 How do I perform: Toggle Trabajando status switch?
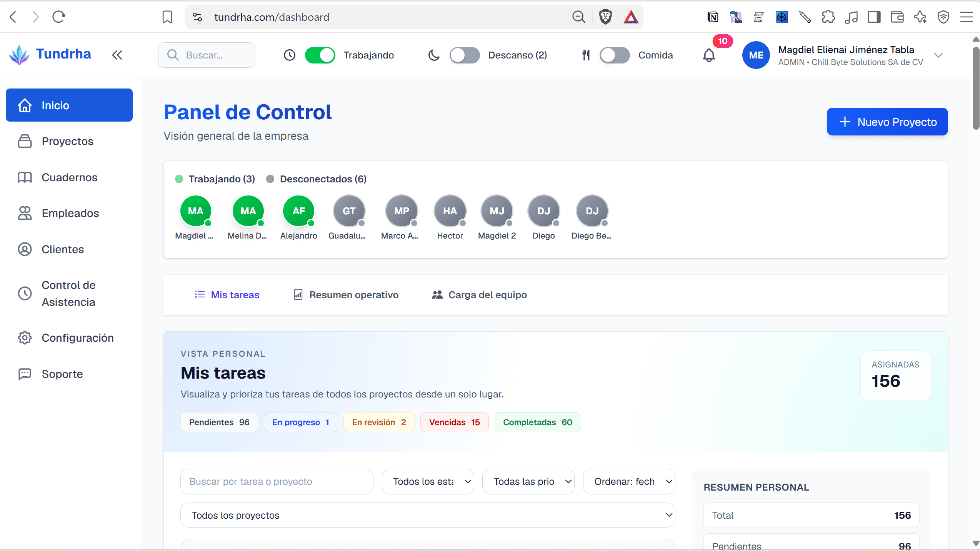click(320, 55)
